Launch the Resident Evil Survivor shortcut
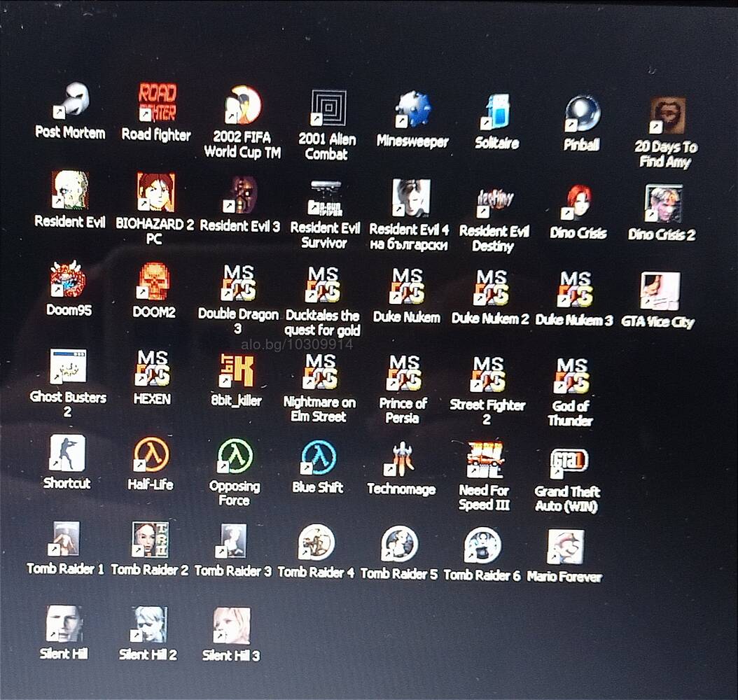Viewport: 738px width, 700px height. pyautogui.click(x=325, y=197)
